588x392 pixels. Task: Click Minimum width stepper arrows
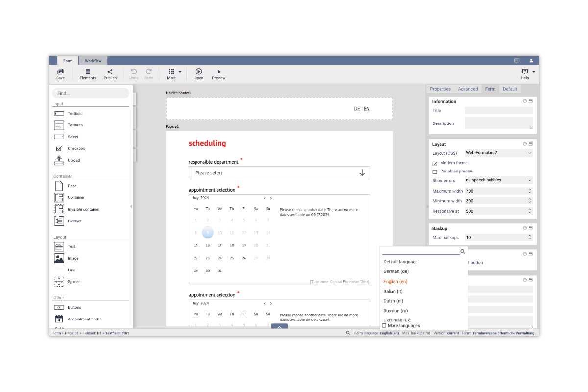click(x=530, y=201)
